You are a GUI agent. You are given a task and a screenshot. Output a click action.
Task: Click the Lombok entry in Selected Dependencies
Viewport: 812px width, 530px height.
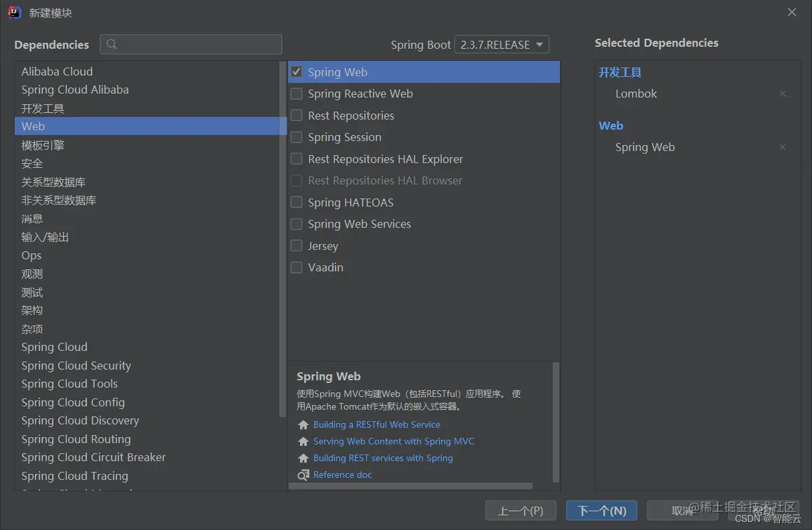636,94
